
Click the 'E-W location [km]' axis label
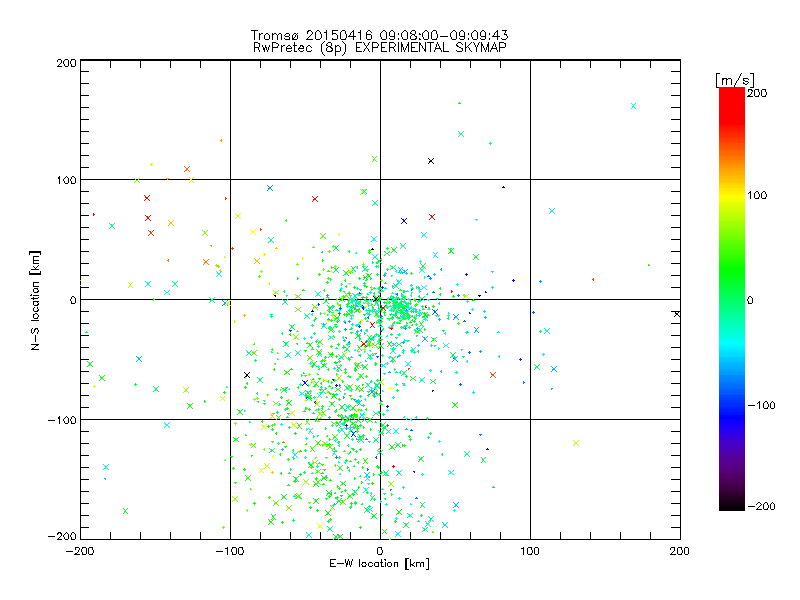pyautogui.click(x=379, y=564)
